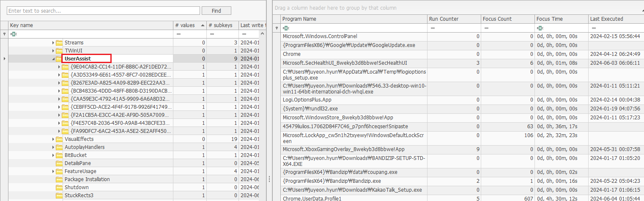Expand the TWinUI key

[53, 50]
